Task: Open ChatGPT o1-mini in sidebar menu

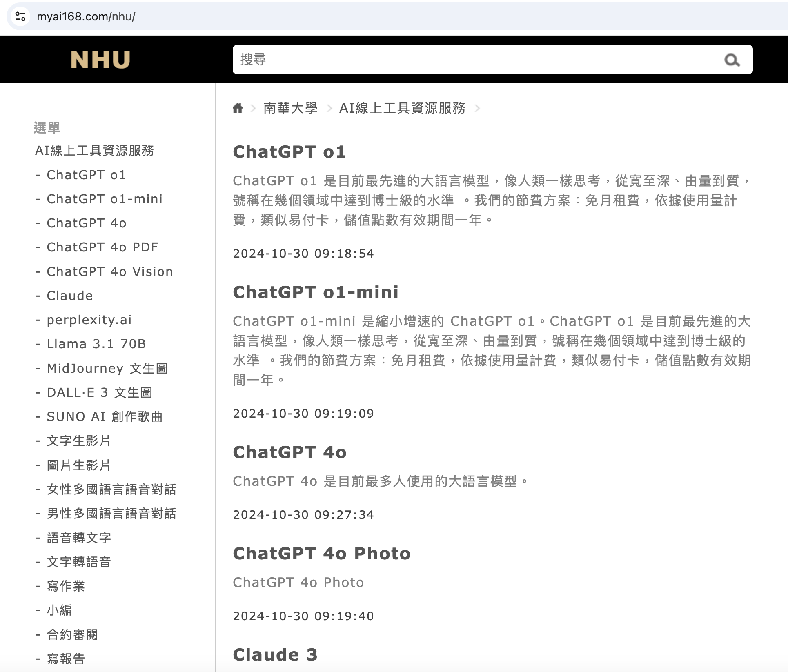Action: [105, 199]
